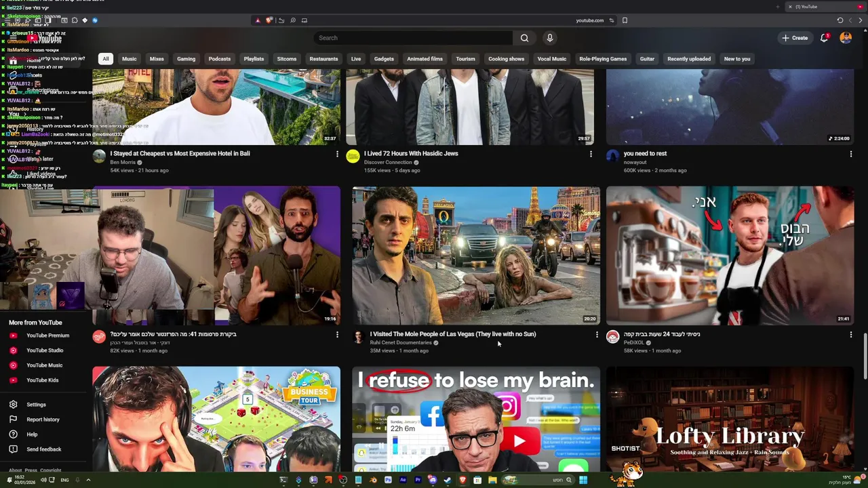The width and height of the screenshot is (868, 488).
Task: Open the account avatar menu
Action: coord(846,38)
